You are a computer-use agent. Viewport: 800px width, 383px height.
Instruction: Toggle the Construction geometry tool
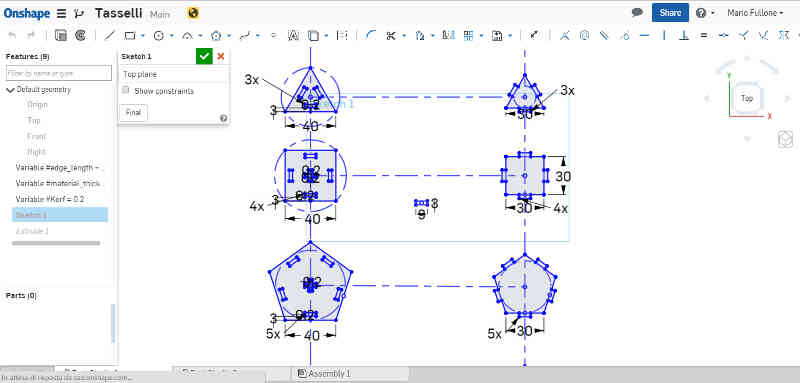click(342, 35)
